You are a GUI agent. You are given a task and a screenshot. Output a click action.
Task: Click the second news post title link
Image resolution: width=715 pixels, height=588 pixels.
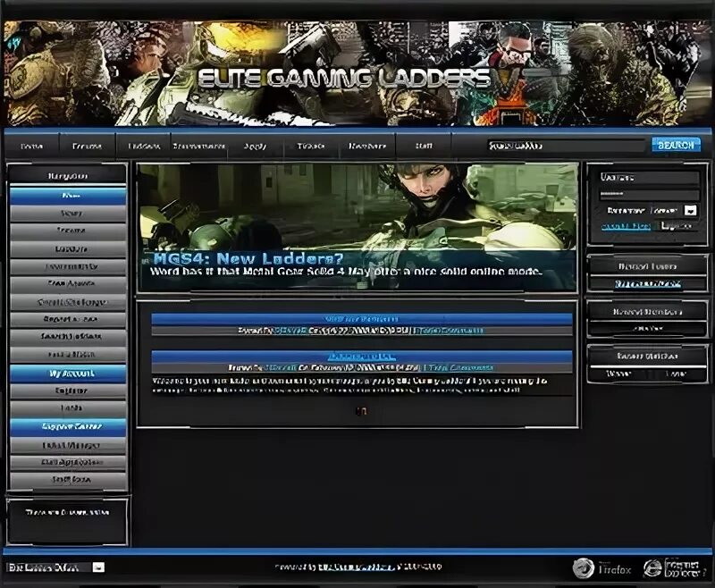tap(362, 356)
